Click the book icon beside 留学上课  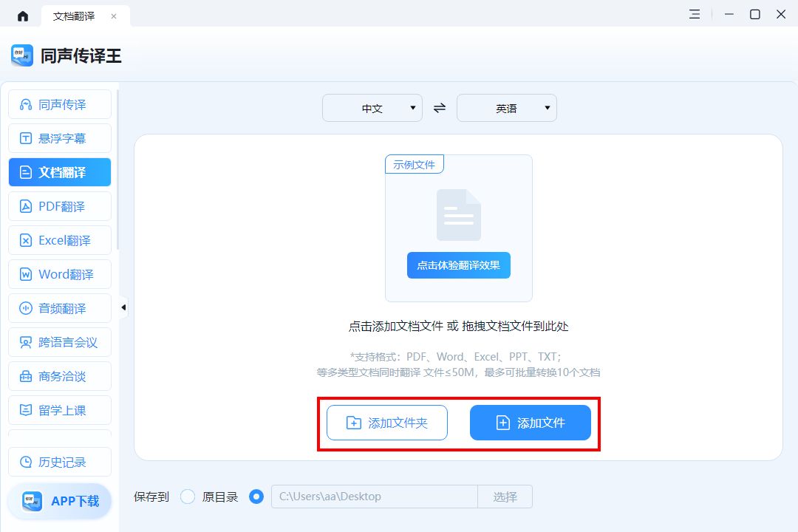click(x=25, y=410)
